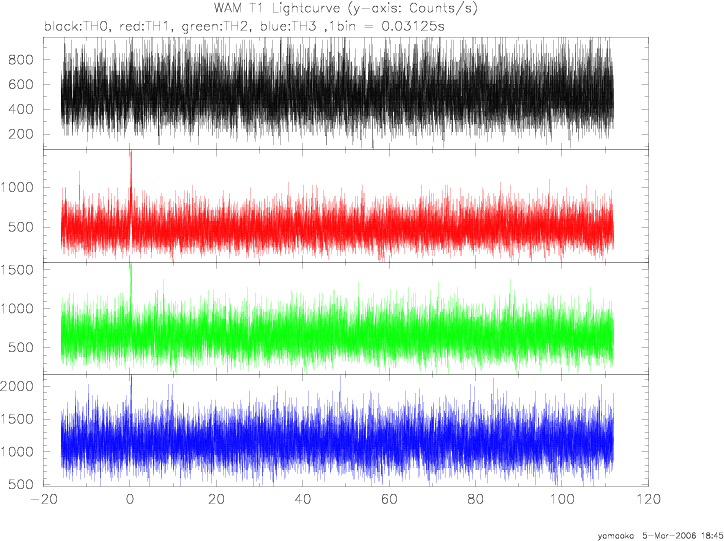The height and width of the screenshot is (541, 724).
Task: Click the 1000 label on the green TH2 panel
Action: [x=17, y=308]
